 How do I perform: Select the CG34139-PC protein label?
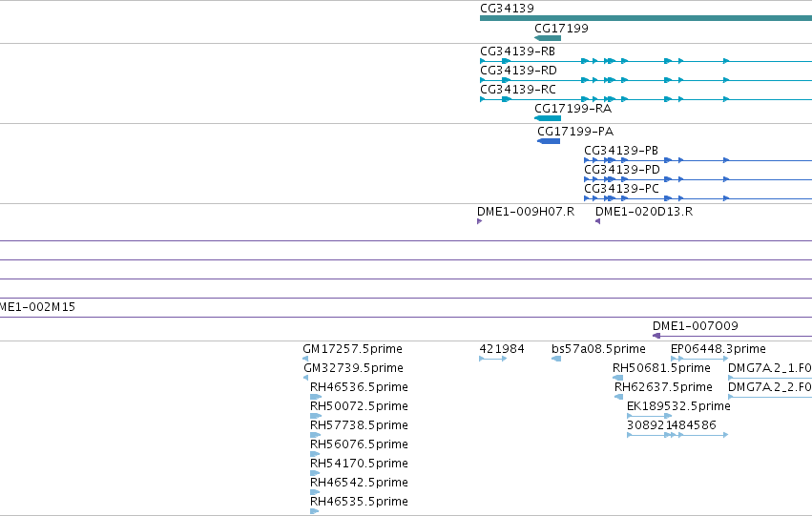[621, 189]
